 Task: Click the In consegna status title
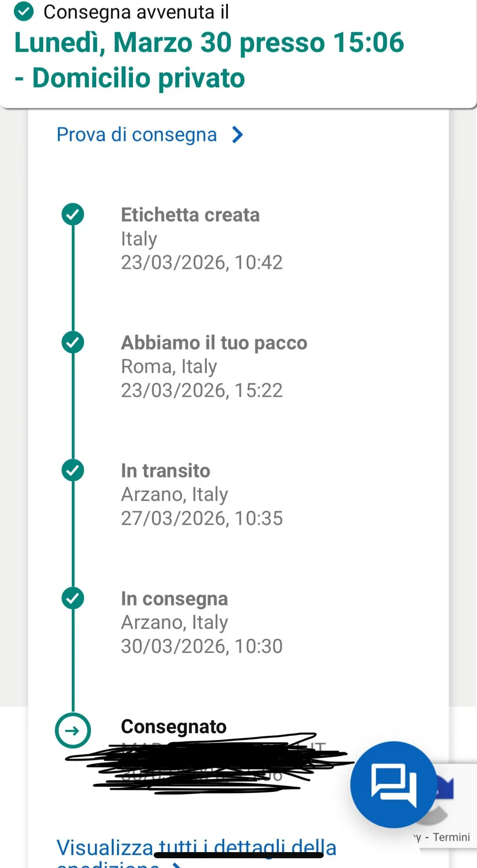174,598
